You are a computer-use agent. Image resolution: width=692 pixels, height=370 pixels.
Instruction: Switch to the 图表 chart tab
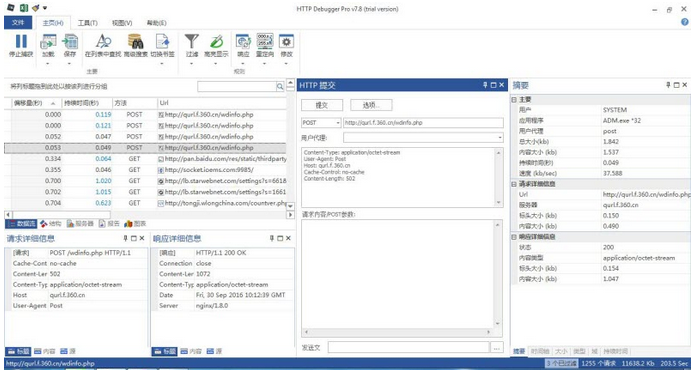coord(135,224)
